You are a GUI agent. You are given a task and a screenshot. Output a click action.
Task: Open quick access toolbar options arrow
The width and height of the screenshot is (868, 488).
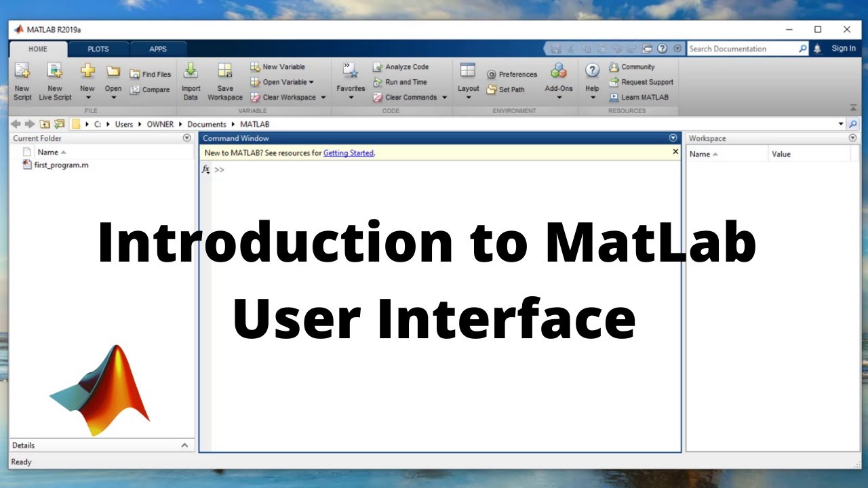pos(677,49)
